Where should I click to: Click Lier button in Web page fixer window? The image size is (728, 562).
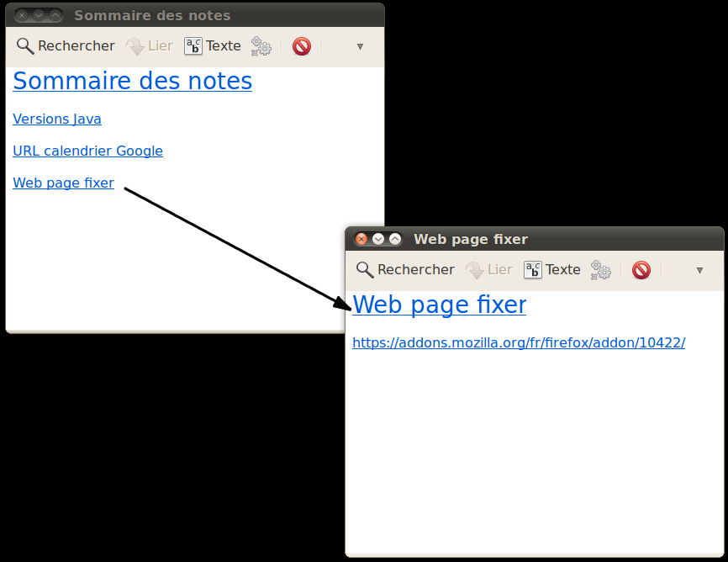pyautogui.click(x=489, y=270)
